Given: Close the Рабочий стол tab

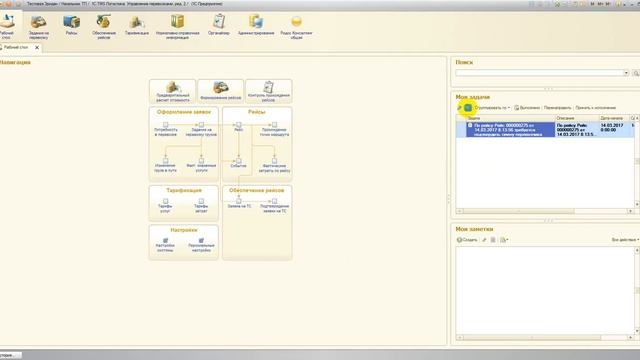Looking at the screenshot, I should 37,47.
